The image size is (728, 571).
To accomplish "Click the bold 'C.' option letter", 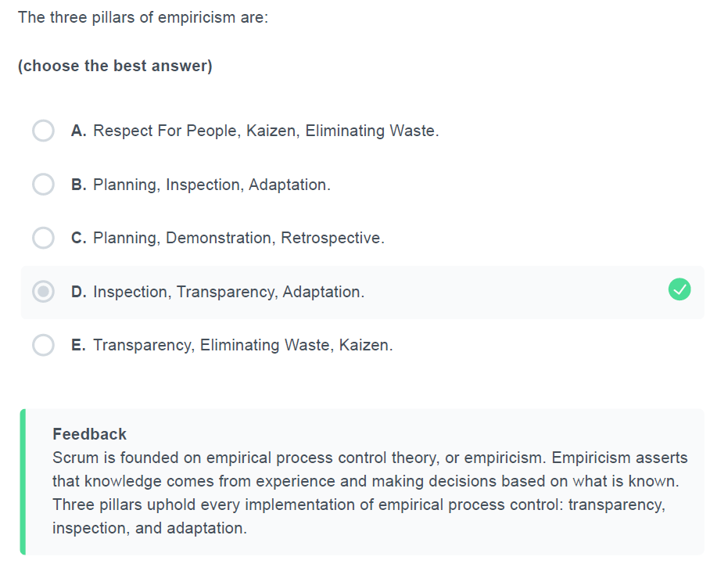I will [x=78, y=238].
